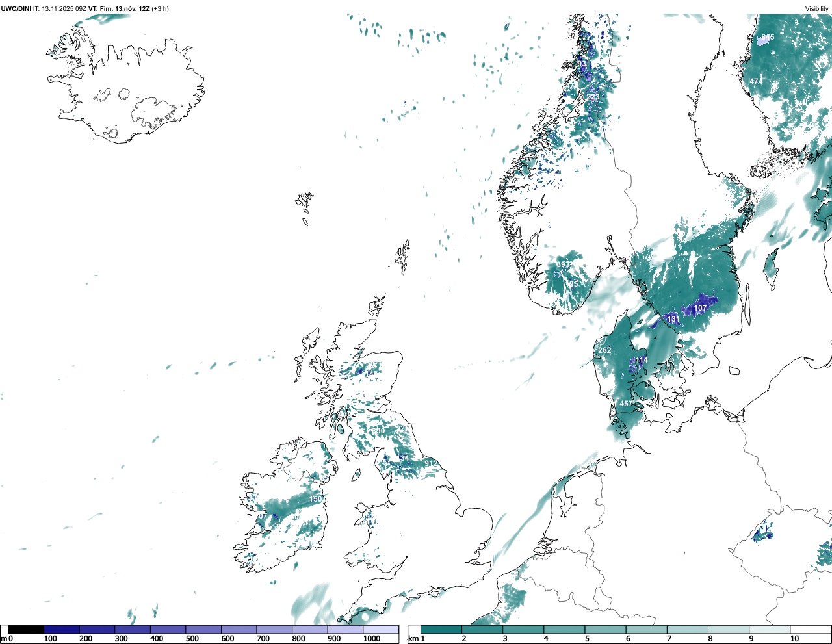Click the 'IT: 13.11.2025 09Z' initial time text

point(60,8)
